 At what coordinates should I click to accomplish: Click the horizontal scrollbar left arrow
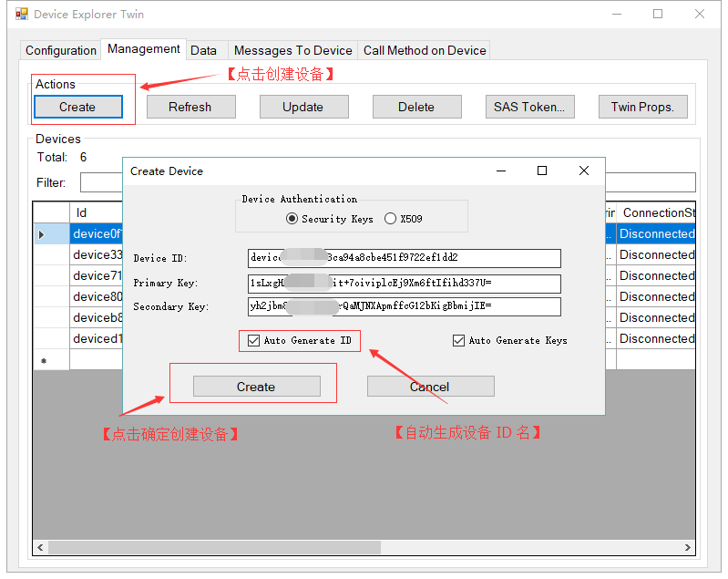(40, 548)
